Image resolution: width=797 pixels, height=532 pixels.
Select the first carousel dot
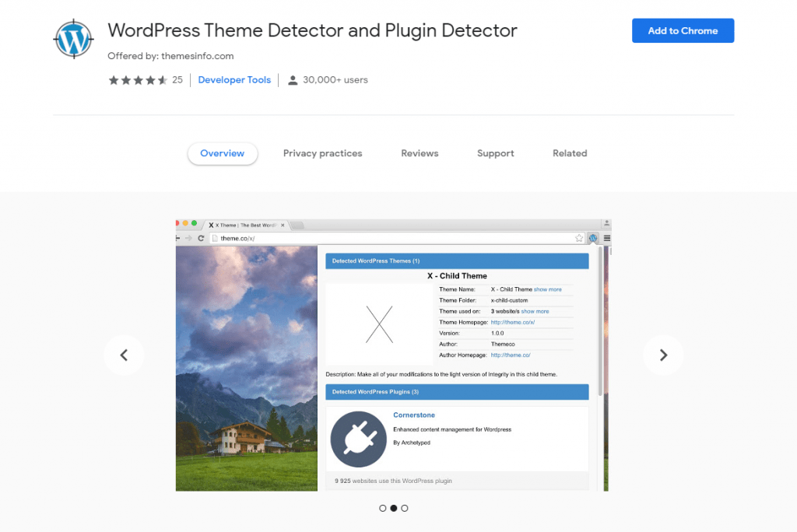[x=383, y=508]
